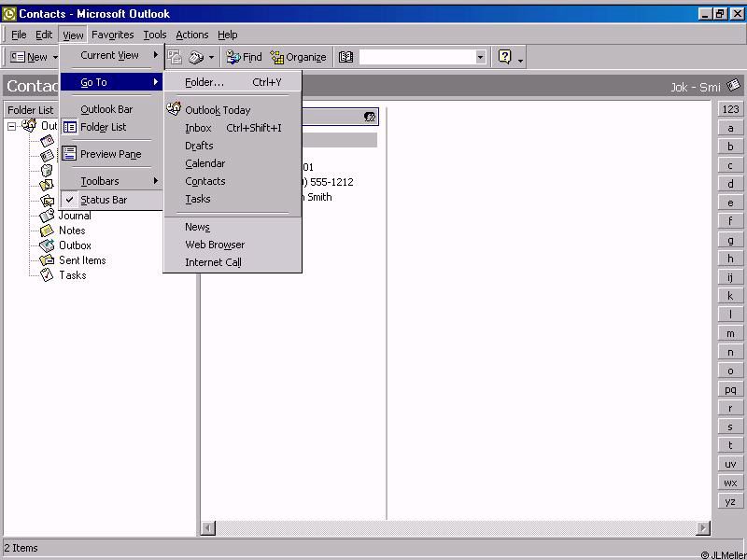Choose Calendar in the Go To submenu
This screenshot has height=560, width=747.
point(233,163)
